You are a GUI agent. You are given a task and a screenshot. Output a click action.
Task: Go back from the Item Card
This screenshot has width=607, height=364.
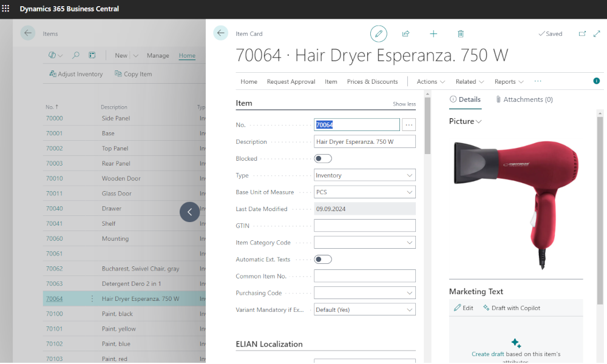(221, 33)
